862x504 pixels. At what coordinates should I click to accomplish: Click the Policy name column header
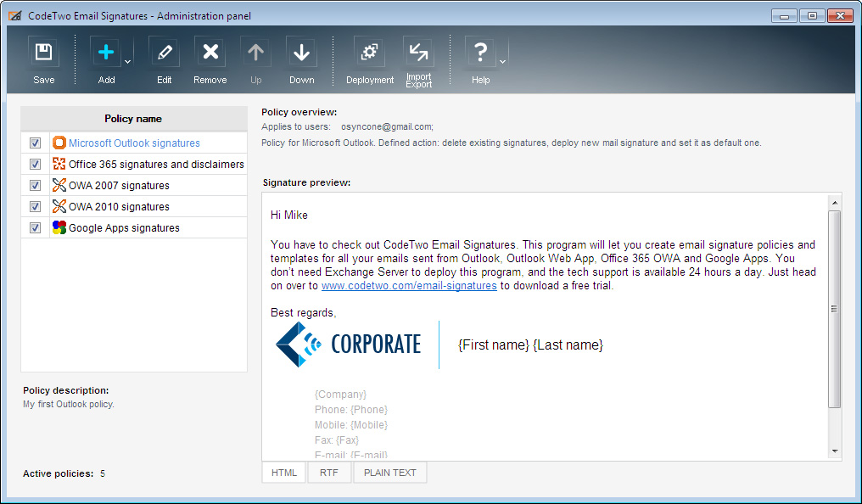coord(133,119)
